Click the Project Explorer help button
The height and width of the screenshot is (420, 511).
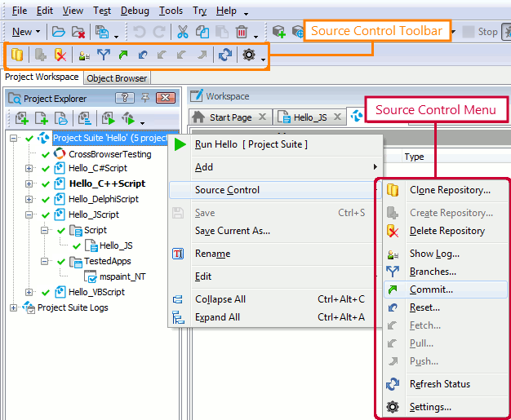pyautogui.click(x=125, y=98)
